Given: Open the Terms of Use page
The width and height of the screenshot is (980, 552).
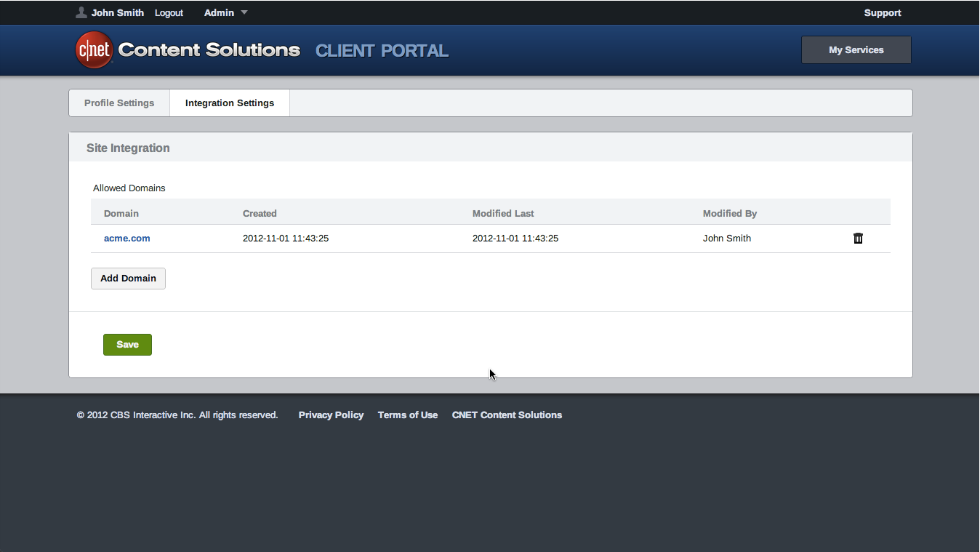Looking at the screenshot, I should [407, 415].
